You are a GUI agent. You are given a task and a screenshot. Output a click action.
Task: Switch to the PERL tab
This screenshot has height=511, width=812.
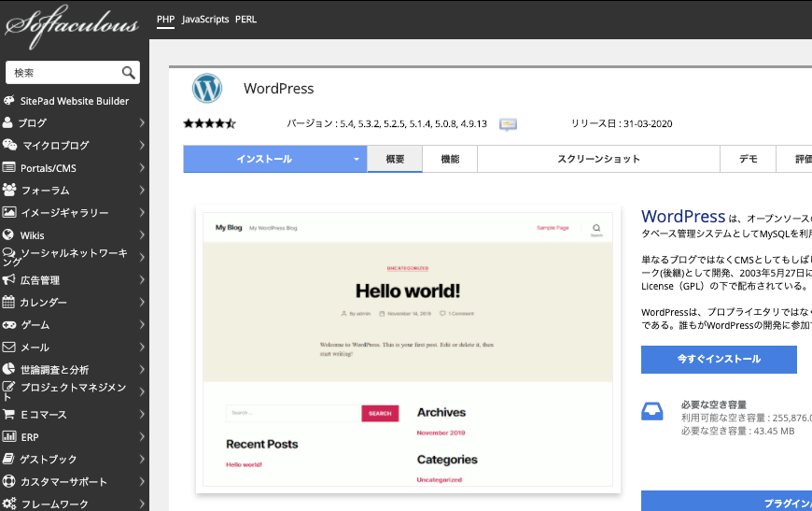click(246, 20)
